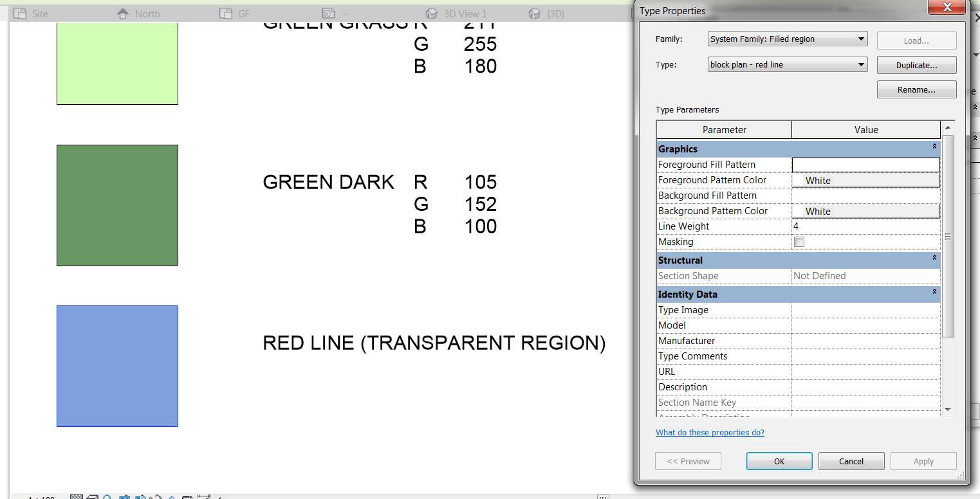Image resolution: width=980 pixels, height=499 pixels.
Task: Click the parameter list scroll-up arrow
Action: coord(947,129)
